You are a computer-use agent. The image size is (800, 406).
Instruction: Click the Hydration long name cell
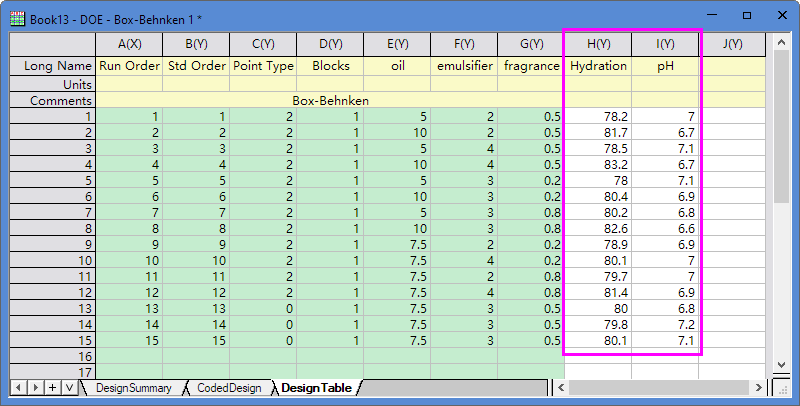[x=598, y=66]
